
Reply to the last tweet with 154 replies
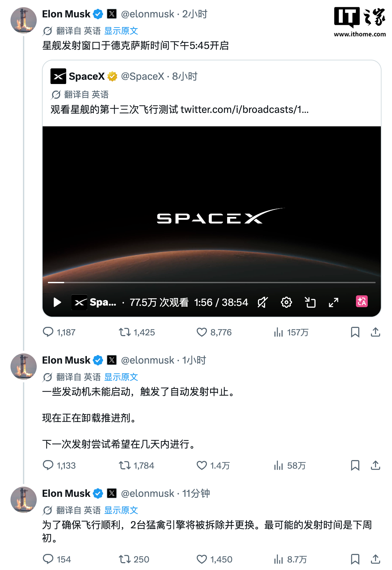57,559
